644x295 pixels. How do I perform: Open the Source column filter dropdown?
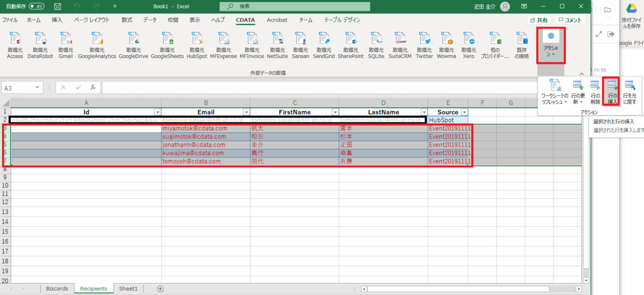point(464,112)
